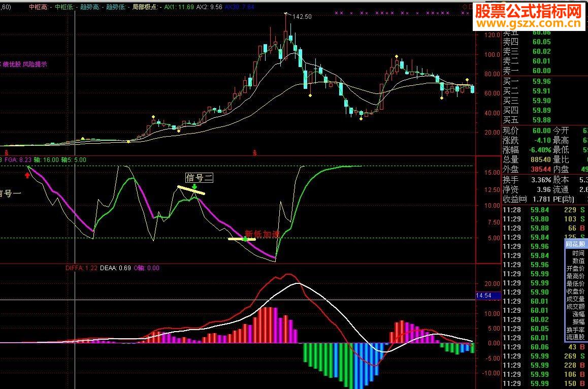The height and width of the screenshot is (389, 588).
Task: Click 流通股 in the 同花顺 popup
Action: coord(575,337)
